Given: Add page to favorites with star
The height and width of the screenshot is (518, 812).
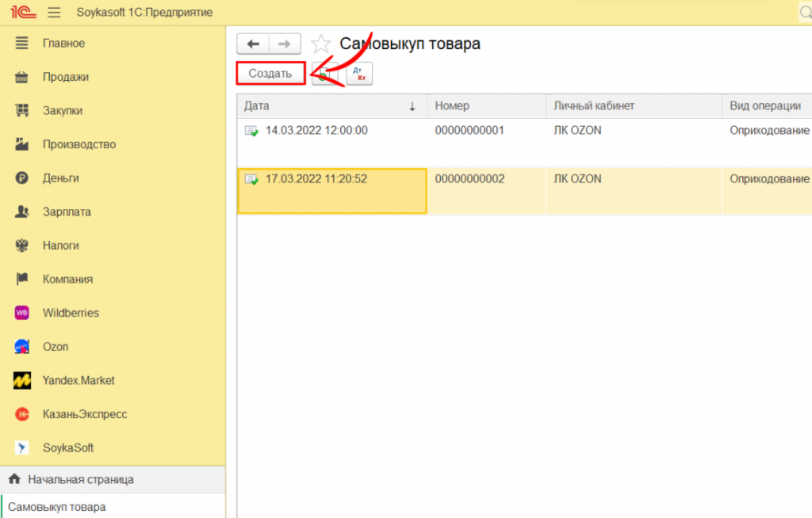Looking at the screenshot, I should (x=320, y=44).
